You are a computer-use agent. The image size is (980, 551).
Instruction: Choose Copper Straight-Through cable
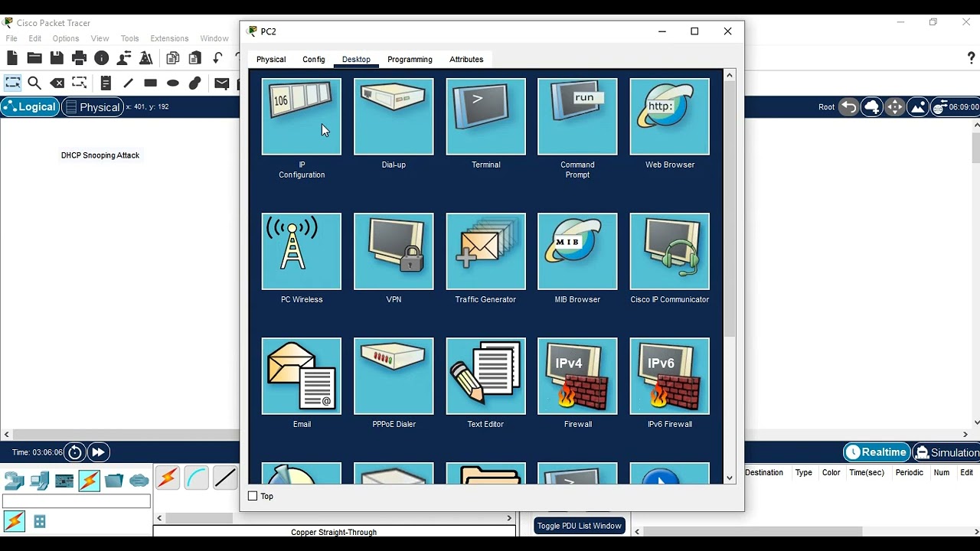click(225, 478)
